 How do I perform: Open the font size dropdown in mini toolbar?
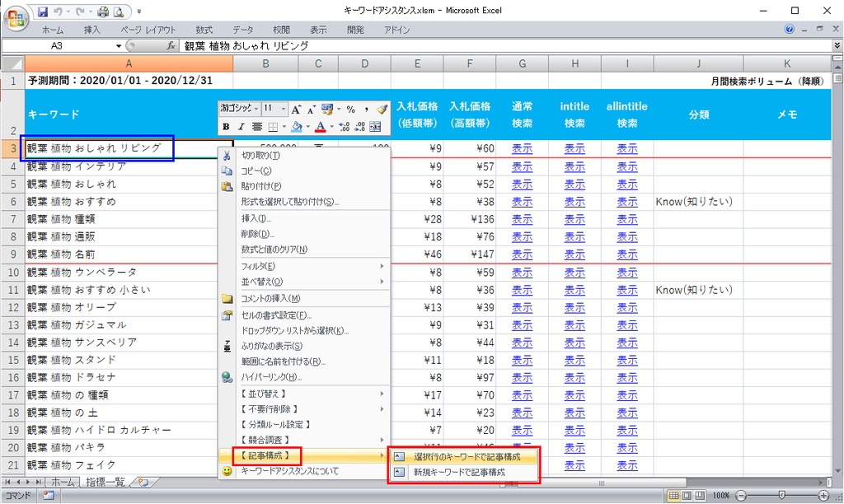[x=284, y=109]
